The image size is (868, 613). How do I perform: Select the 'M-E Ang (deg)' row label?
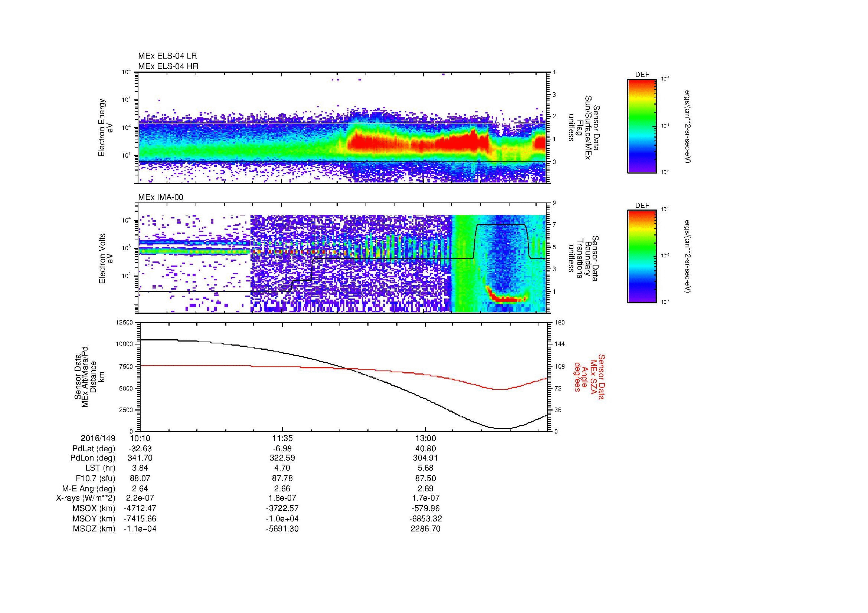(x=89, y=489)
